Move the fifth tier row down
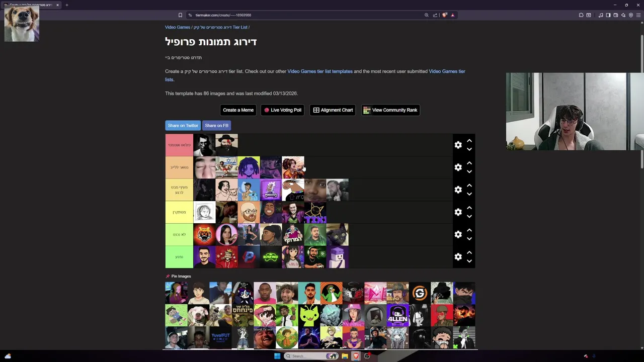This screenshot has width=644, height=362. pos(469,239)
